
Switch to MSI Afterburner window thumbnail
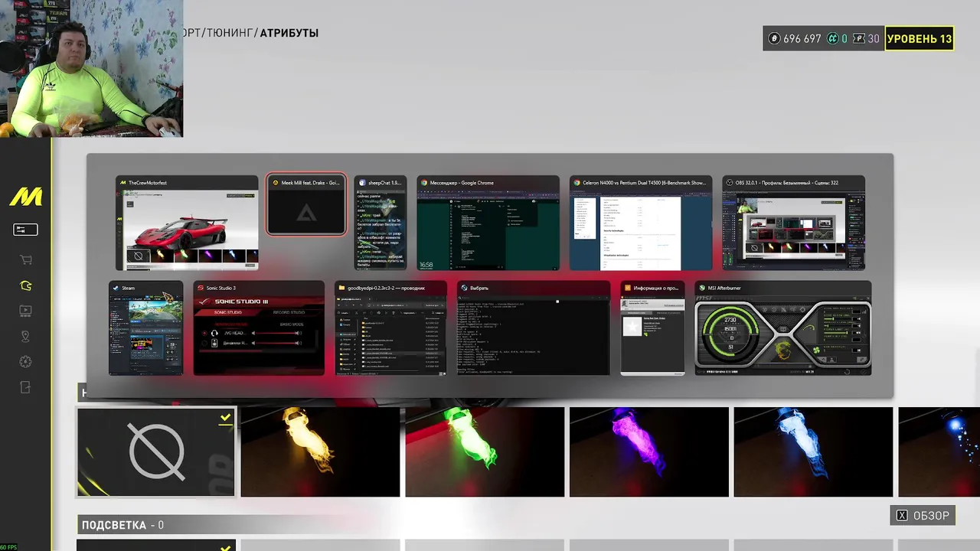coord(783,328)
